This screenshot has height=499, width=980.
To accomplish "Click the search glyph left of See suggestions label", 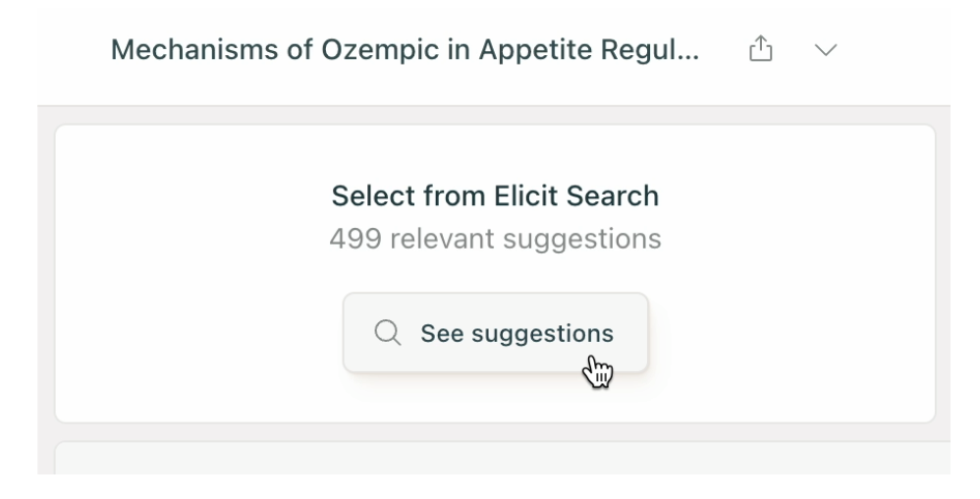I will tap(388, 333).
